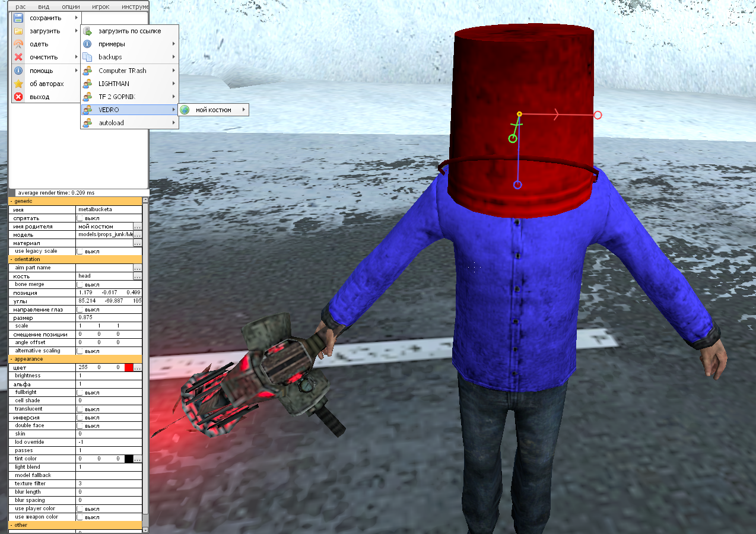Click the red exit icon beside выход
The height and width of the screenshot is (534, 756).
point(18,97)
